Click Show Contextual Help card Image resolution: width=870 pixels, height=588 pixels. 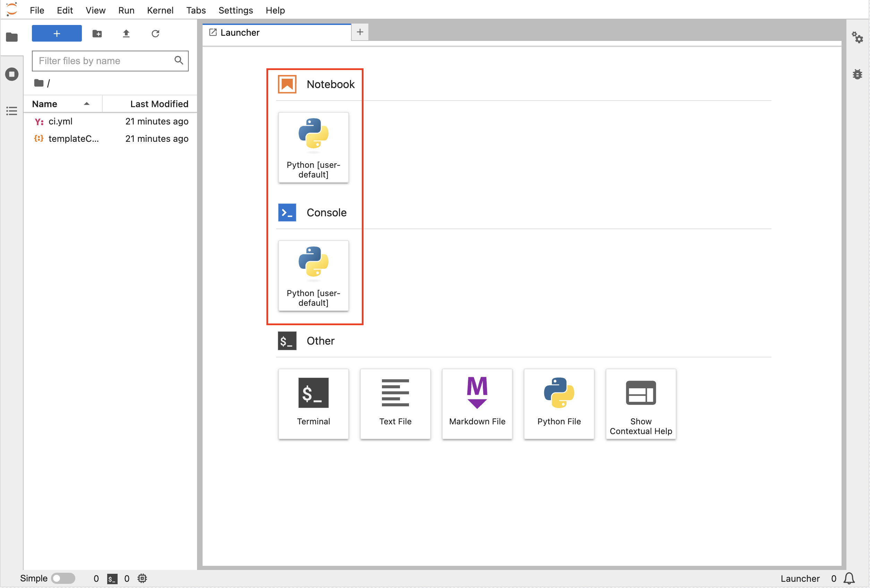[641, 404]
